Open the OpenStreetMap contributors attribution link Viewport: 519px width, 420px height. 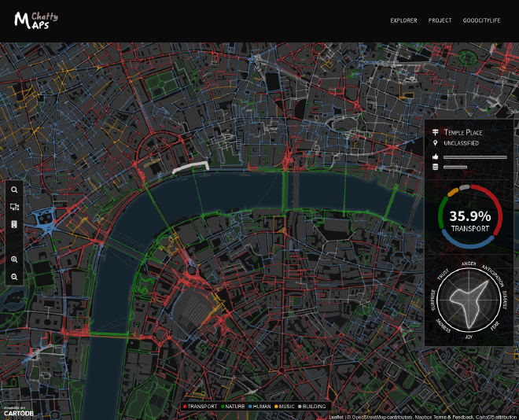377,416
